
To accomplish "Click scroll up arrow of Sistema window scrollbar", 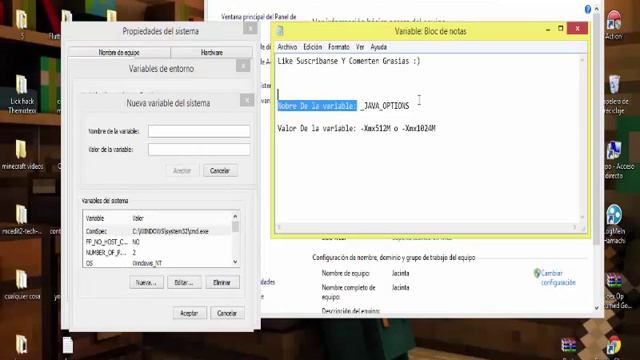I will 597,9.
